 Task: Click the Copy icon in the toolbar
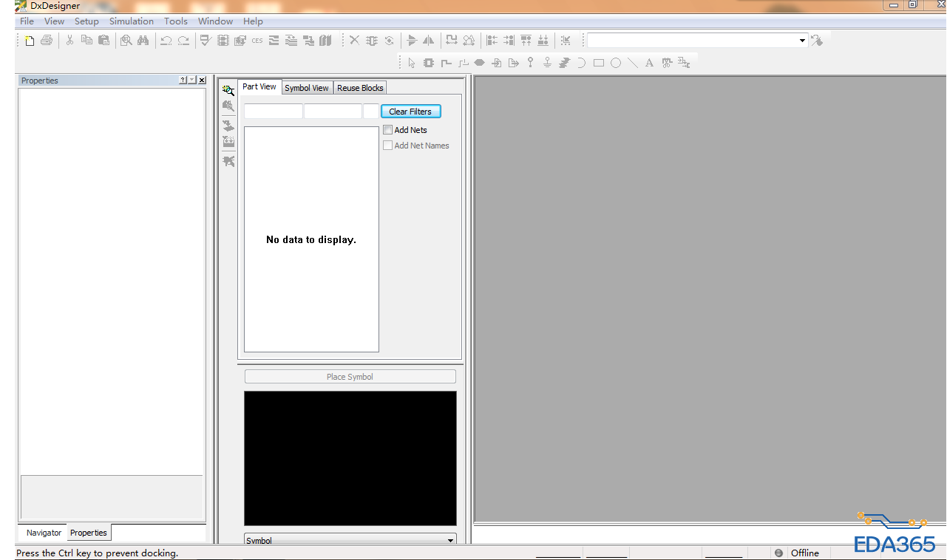(86, 41)
